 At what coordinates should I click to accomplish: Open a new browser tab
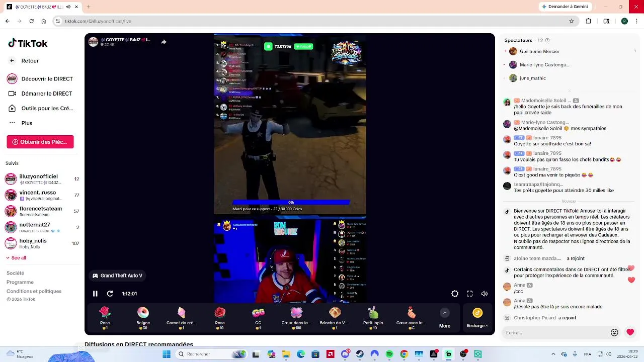click(x=88, y=7)
